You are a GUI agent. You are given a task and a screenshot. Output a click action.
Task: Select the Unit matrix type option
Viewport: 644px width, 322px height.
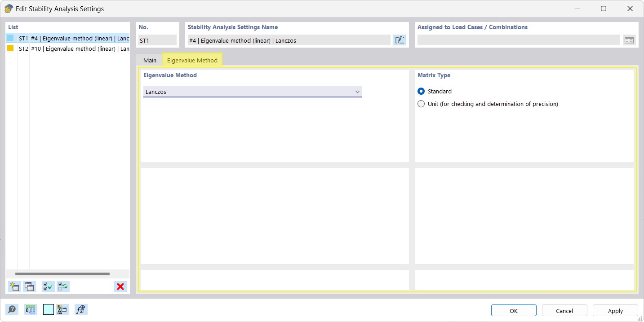click(421, 104)
